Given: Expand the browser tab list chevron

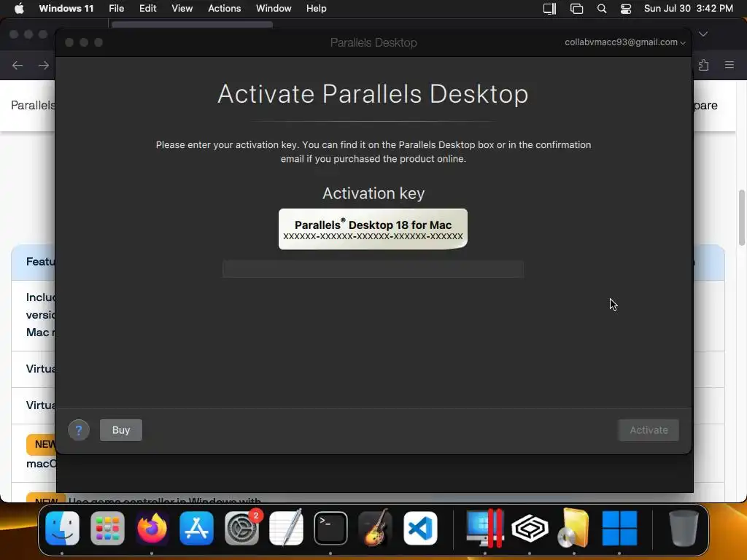Looking at the screenshot, I should (x=703, y=34).
